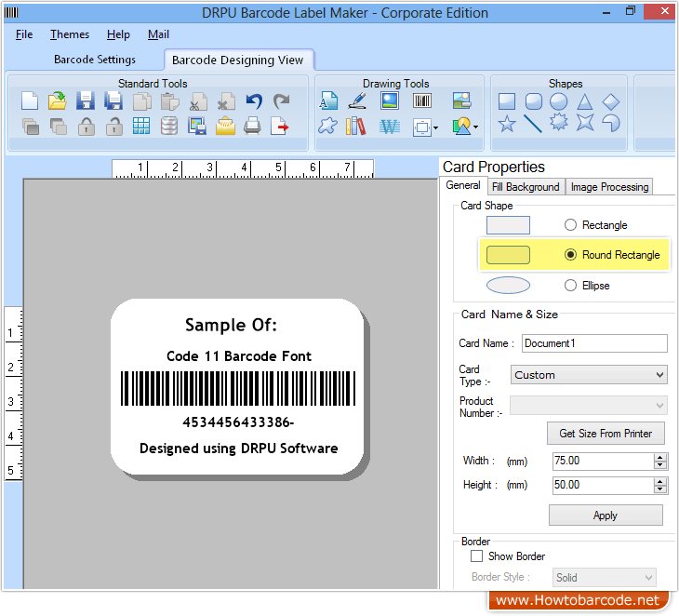The width and height of the screenshot is (679, 616).
Task: Open the File menu
Action: click(x=24, y=34)
